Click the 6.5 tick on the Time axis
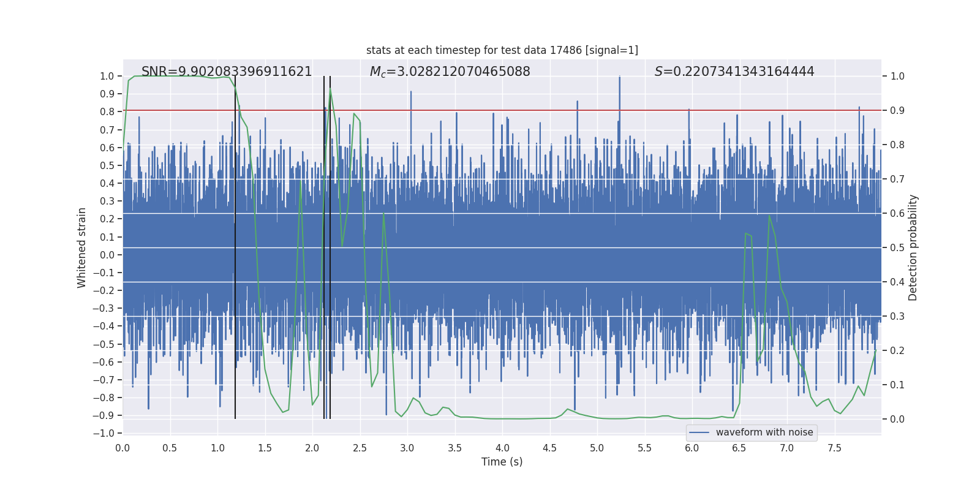The height and width of the screenshot is (490, 980). [x=739, y=448]
